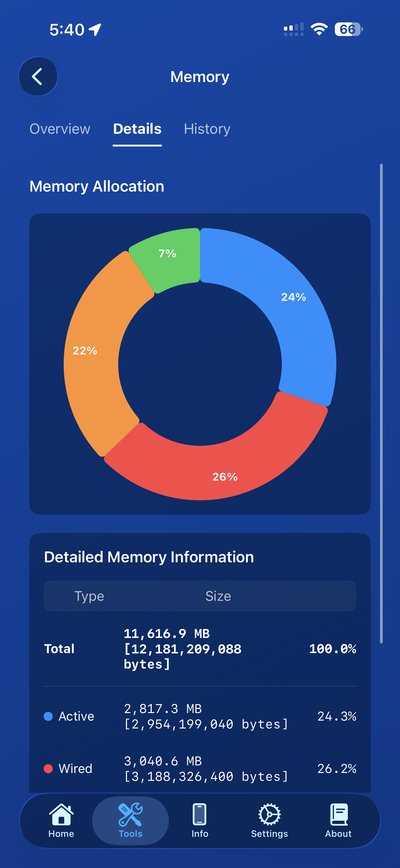
Task: Tap the back chevron button
Action: click(38, 76)
